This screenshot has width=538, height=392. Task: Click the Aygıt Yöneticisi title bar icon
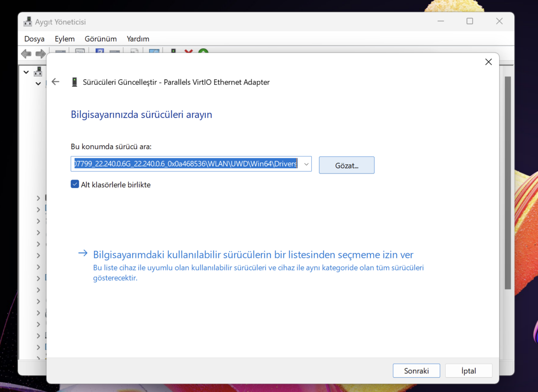(x=28, y=22)
